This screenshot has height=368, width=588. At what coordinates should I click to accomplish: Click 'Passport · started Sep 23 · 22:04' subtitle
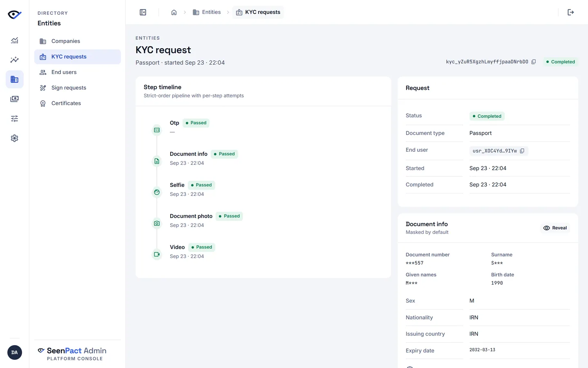click(180, 63)
